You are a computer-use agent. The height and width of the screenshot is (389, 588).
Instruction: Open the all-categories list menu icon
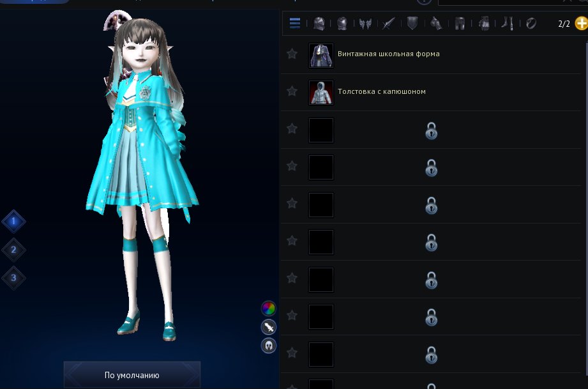click(295, 24)
